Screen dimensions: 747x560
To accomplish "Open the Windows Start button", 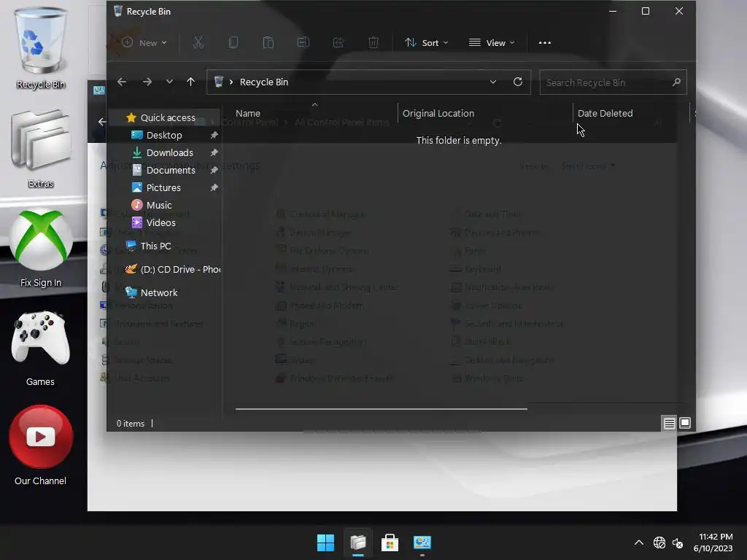I will [326, 542].
